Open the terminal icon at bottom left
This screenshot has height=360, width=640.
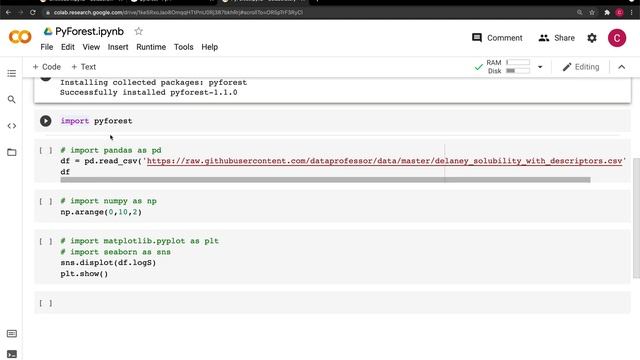12,354
